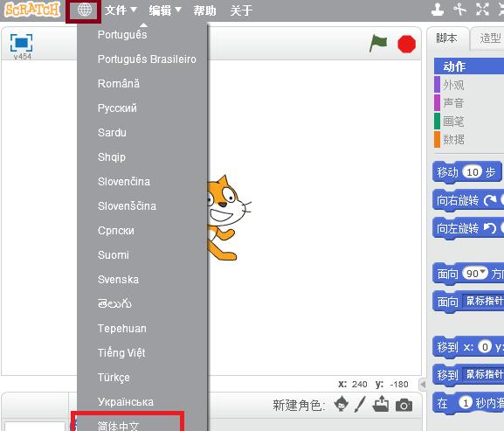Take new sprite from camera
Viewport: 504px width, 431px height.
click(x=404, y=406)
